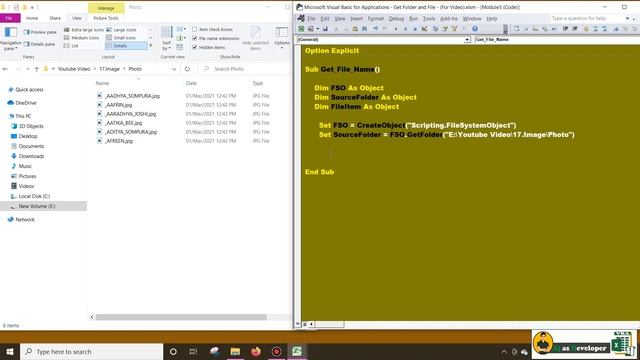Click the Paste icon in VBA toolbar
Screen dimensions: 640x360
tap(355, 29)
